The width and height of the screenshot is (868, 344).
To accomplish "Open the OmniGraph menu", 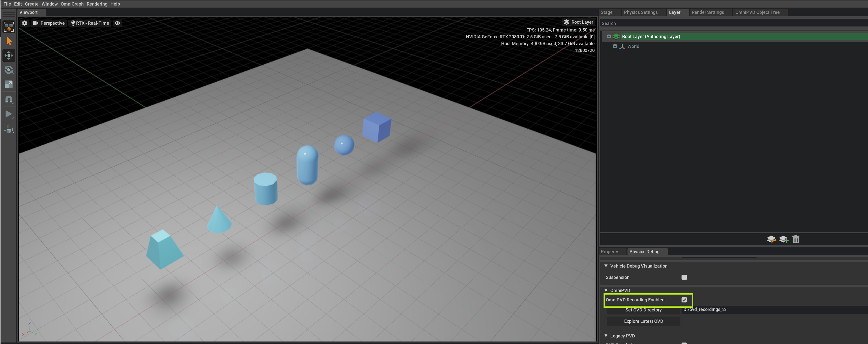I will point(72,4).
